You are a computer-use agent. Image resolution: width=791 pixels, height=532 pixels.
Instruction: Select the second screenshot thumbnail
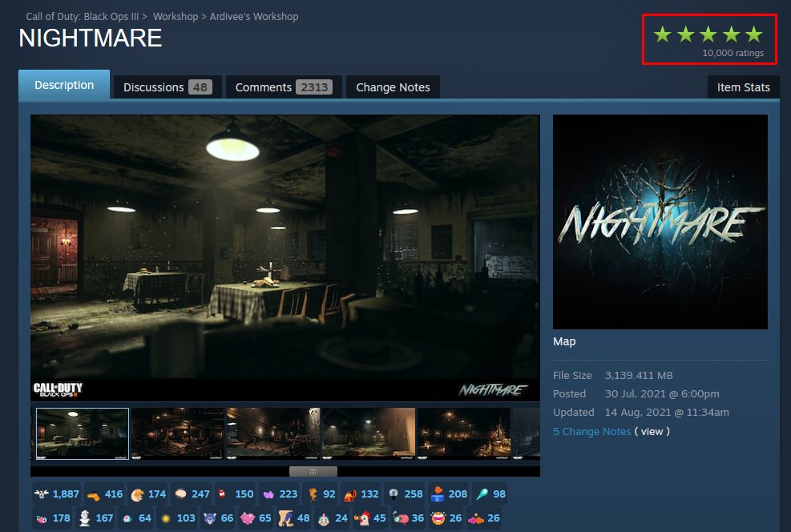tap(178, 433)
